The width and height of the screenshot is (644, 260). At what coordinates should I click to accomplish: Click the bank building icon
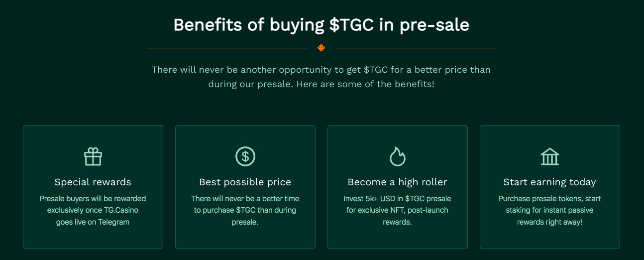(x=550, y=156)
